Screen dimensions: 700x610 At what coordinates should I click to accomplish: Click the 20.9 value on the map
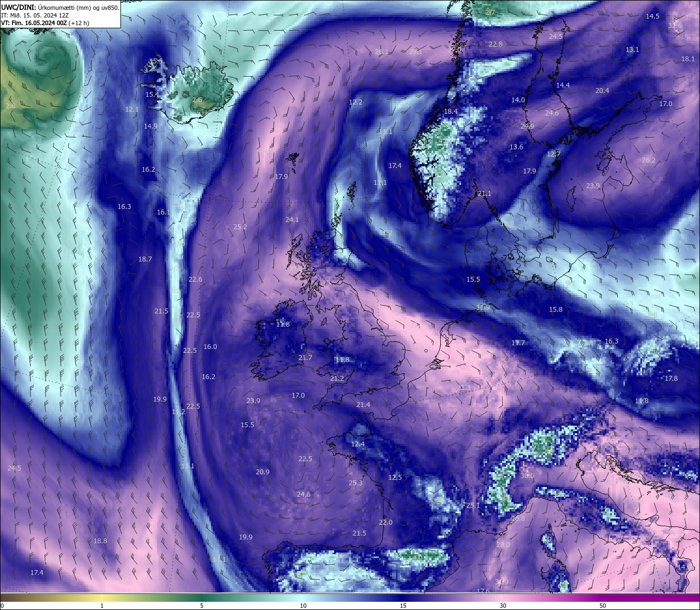(x=262, y=472)
